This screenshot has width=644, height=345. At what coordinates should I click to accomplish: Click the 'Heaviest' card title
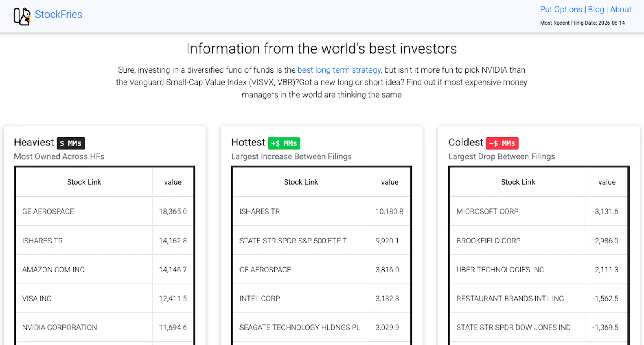coord(34,142)
